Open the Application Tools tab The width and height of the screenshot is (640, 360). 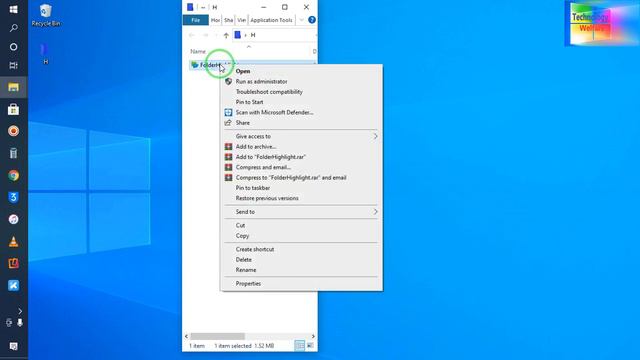tap(271, 20)
